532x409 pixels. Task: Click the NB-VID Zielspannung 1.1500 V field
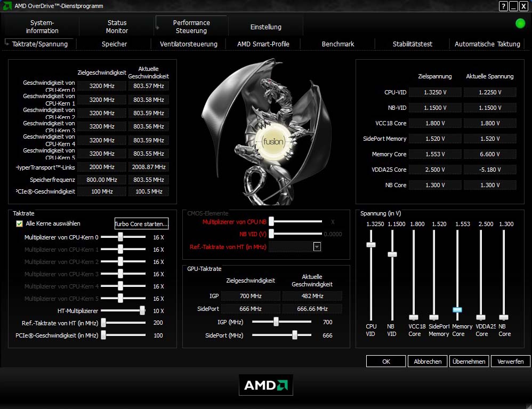coord(435,108)
